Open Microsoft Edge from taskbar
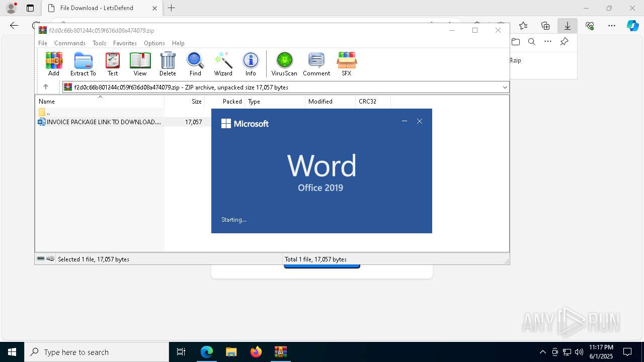Viewport: 644px width, 362px height. pyautogui.click(x=207, y=352)
